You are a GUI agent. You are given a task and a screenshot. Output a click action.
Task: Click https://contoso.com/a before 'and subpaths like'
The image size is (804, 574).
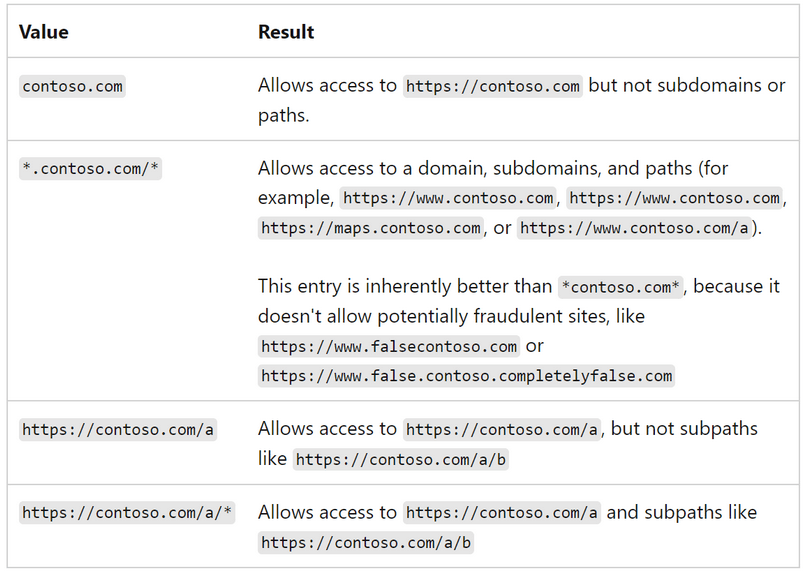pos(501,512)
